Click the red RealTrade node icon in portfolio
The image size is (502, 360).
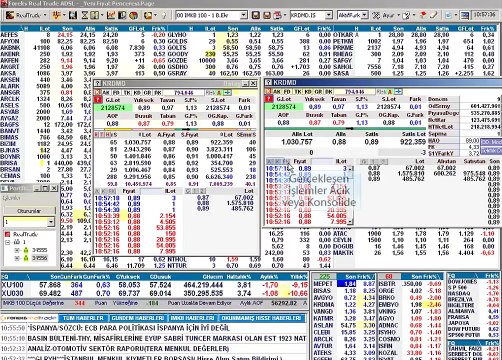[7, 234]
